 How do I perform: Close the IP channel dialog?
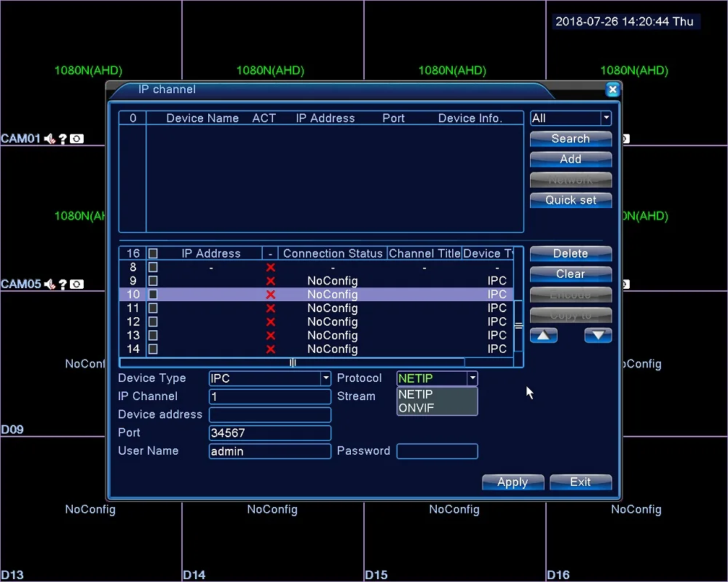pyautogui.click(x=612, y=89)
